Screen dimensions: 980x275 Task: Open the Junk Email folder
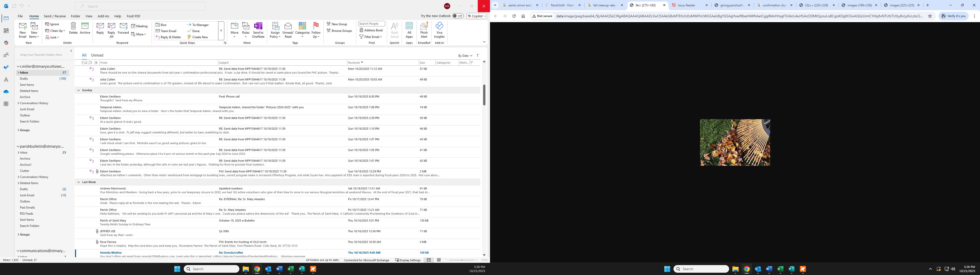pyautogui.click(x=27, y=109)
